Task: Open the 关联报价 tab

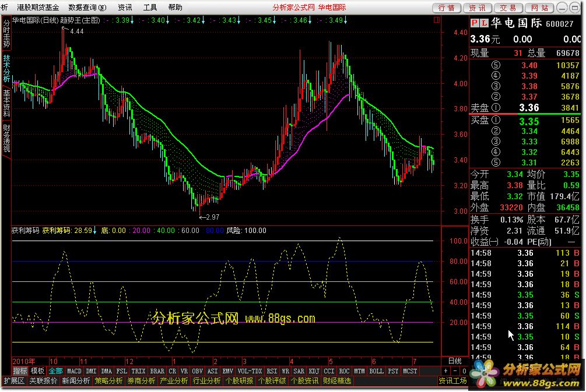Action: point(43,381)
